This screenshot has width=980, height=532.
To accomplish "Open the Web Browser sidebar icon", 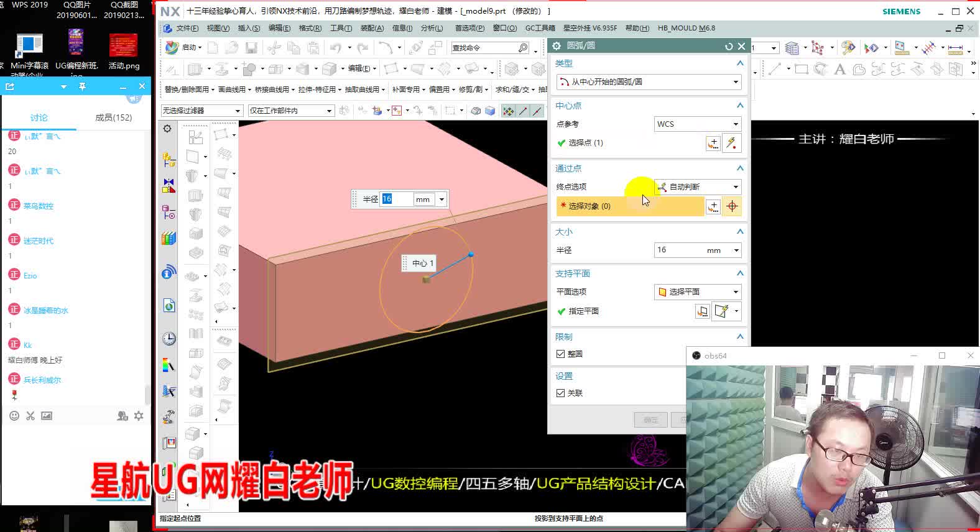I will click(x=169, y=305).
